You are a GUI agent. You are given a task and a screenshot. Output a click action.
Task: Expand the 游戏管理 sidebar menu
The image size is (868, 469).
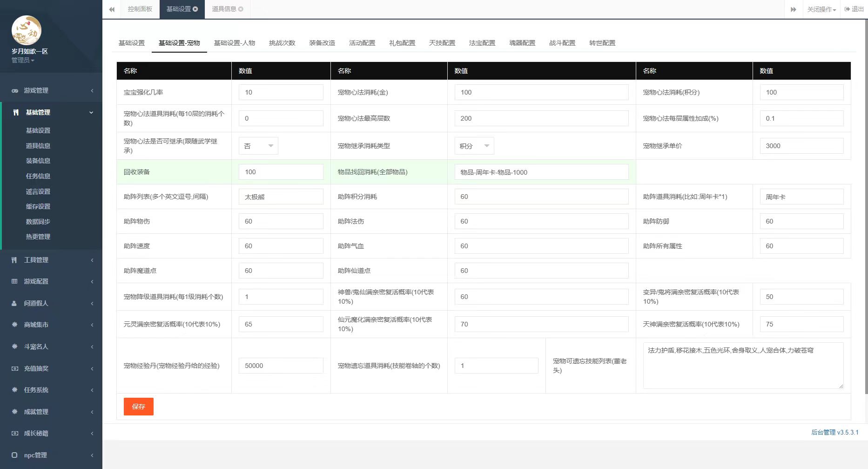coord(51,90)
